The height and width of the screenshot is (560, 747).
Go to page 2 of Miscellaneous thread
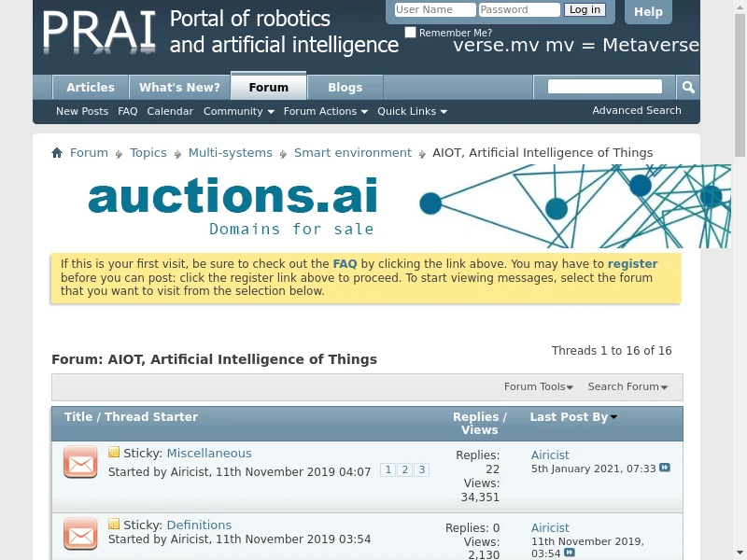(x=404, y=470)
